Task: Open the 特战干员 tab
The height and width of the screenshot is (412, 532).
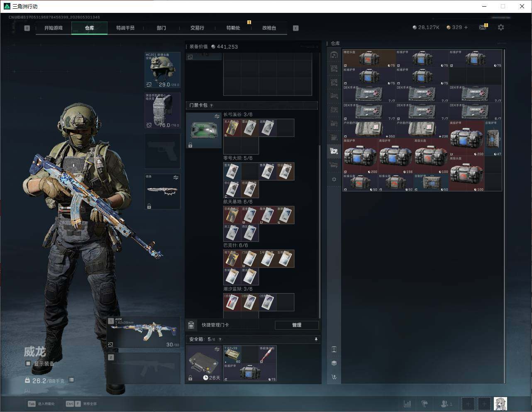Action: click(x=125, y=28)
